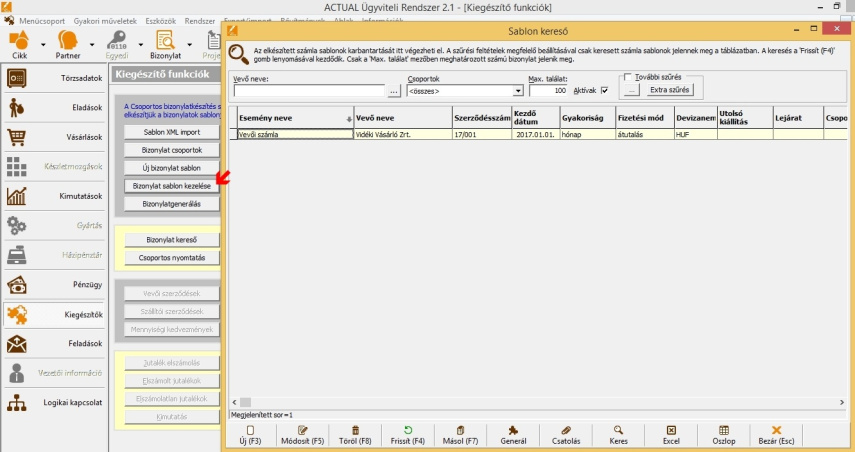Image resolution: width=855 pixels, height=452 pixels.
Task: Click the Vevő neve input field
Action: click(x=308, y=91)
